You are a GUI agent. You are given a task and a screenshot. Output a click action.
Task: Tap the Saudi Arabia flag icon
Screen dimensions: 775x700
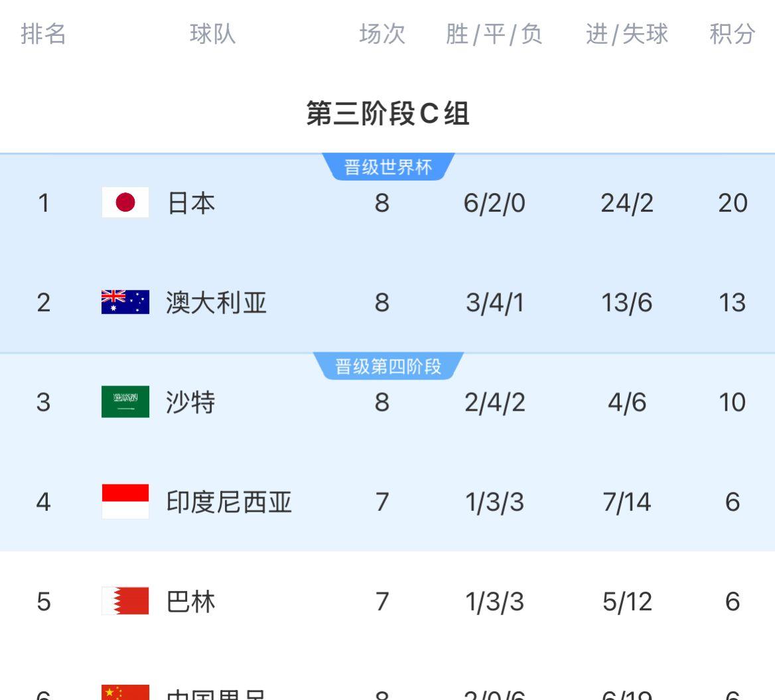(x=125, y=401)
